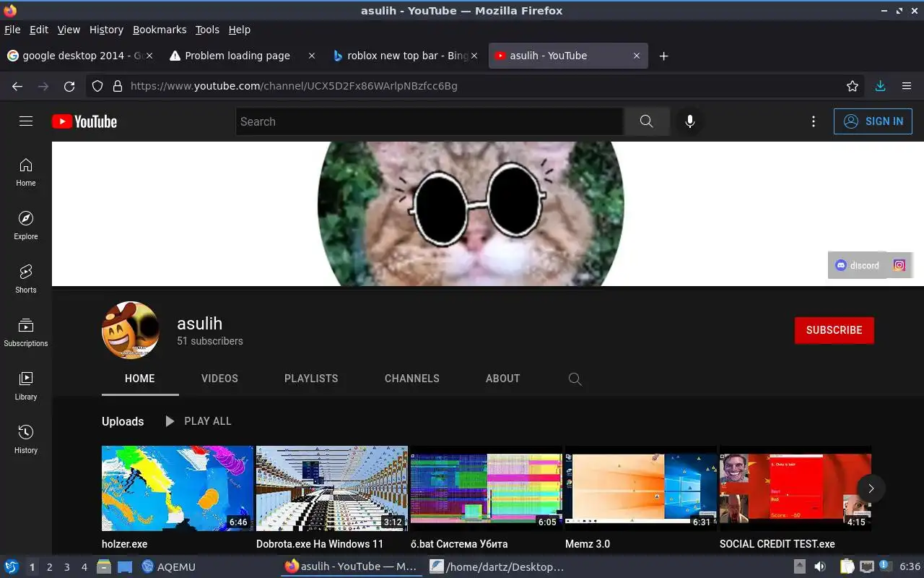Select the channel VIDEOS tab
The height and width of the screenshot is (578, 924).
click(x=219, y=379)
